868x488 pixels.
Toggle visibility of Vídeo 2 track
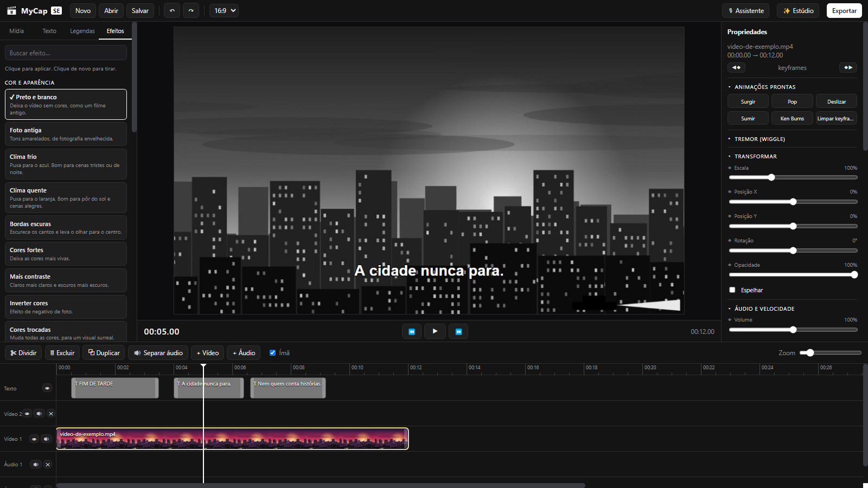coord(27,414)
